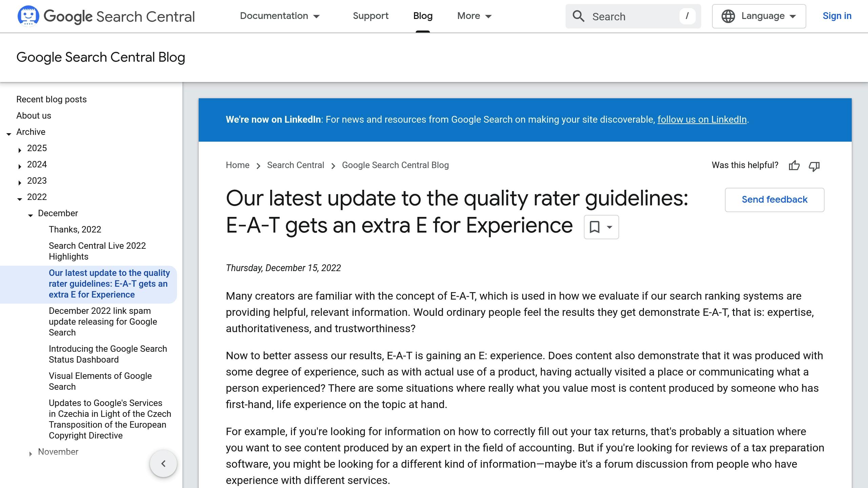
Task: Open the Documentation dropdown menu
Action: click(280, 16)
